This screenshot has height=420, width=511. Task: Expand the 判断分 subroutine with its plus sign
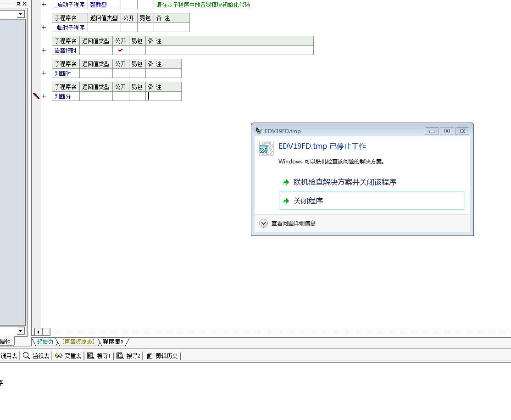44,96
